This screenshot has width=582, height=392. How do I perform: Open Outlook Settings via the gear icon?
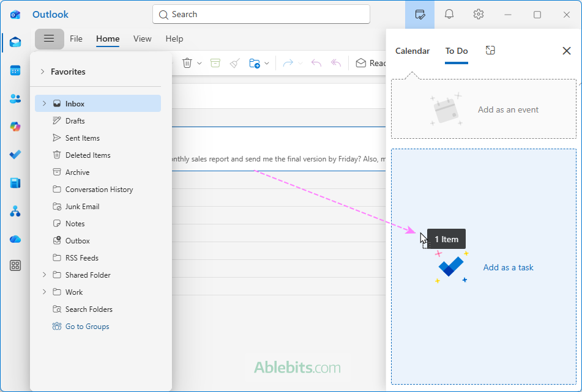pyautogui.click(x=478, y=14)
